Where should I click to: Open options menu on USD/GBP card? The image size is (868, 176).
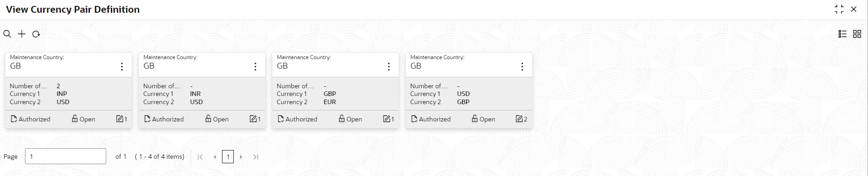click(x=522, y=66)
